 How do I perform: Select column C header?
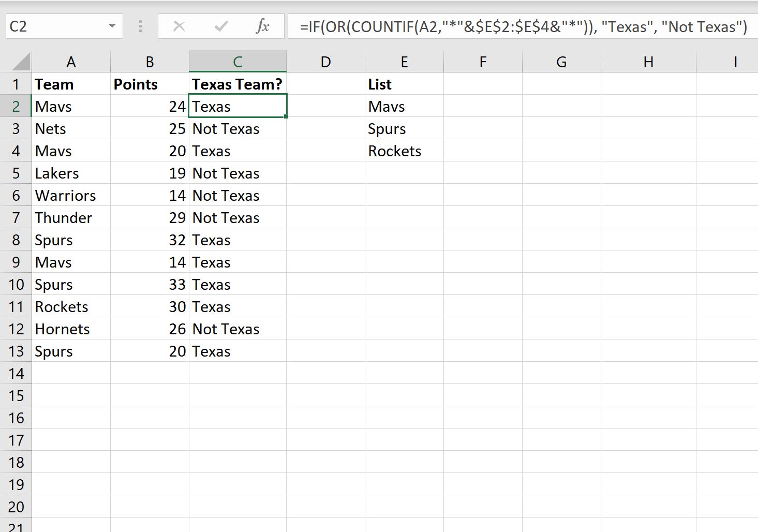[237, 62]
